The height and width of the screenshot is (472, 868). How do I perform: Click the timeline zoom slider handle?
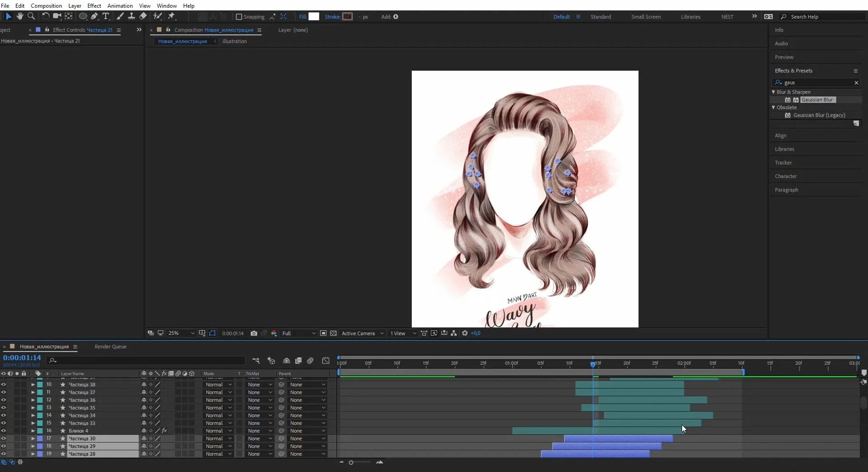[x=351, y=463]
